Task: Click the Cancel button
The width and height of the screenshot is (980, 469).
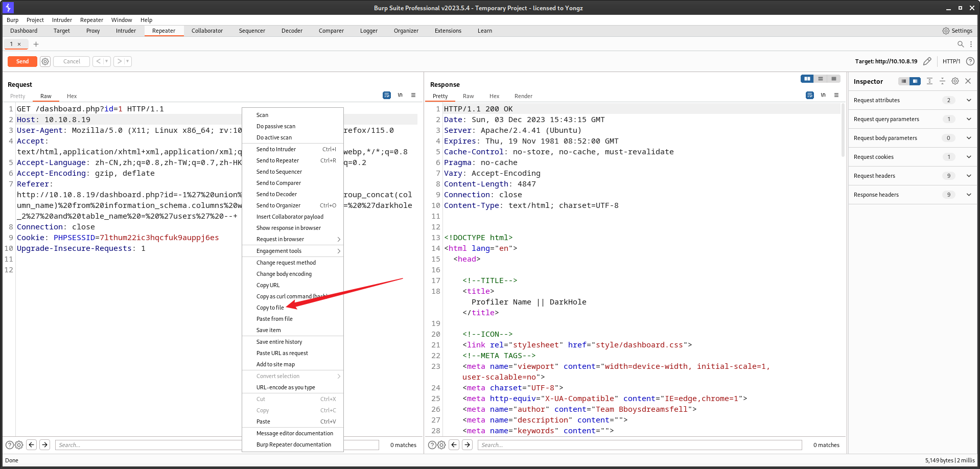Action: coord(72,61)
